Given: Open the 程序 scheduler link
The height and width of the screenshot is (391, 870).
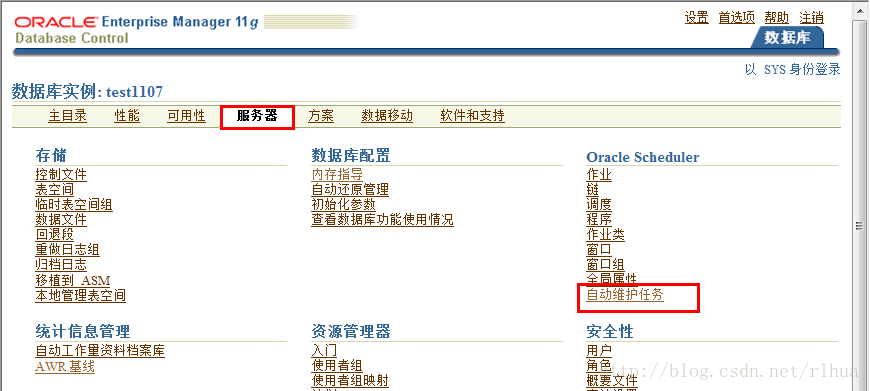Looking at the screenshot, I should [x=599, y=220].
